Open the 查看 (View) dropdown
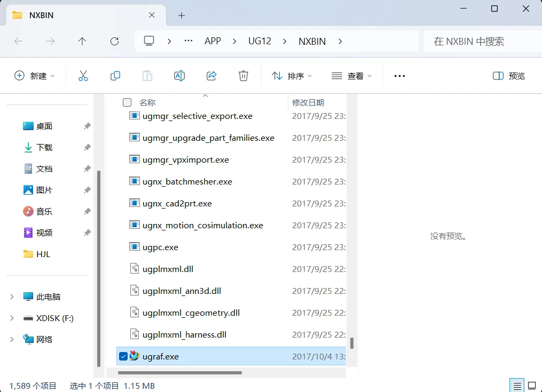The image size is (542, 392). point(351,76)
